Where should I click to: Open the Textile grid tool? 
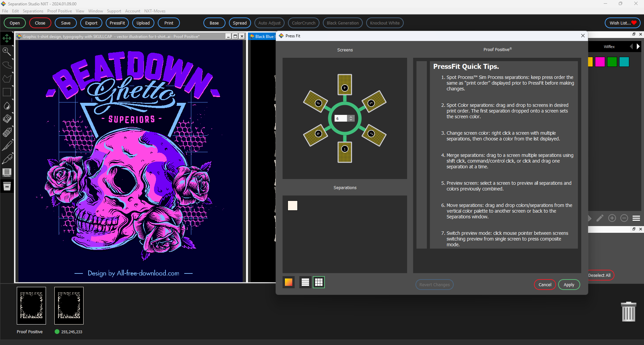tap(7, 173)
